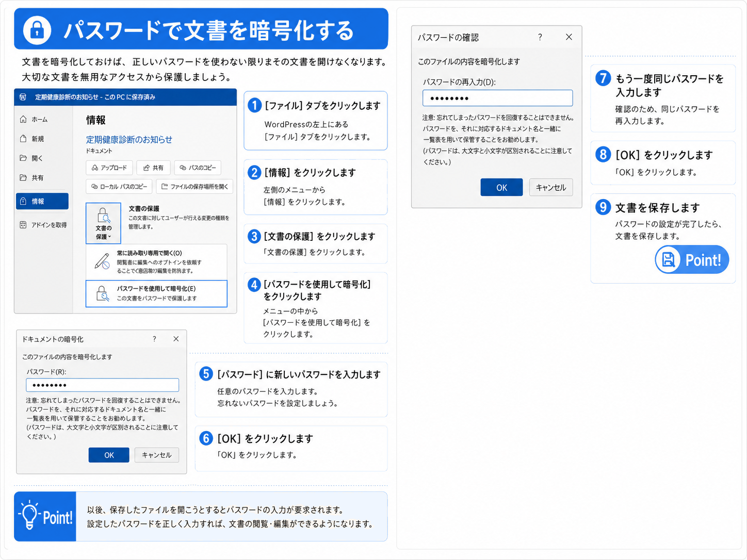Close the パスワードの確認 dialog
Image resolution: width=747 pixels, height=560 pixels.
click(x=569, y=37)
